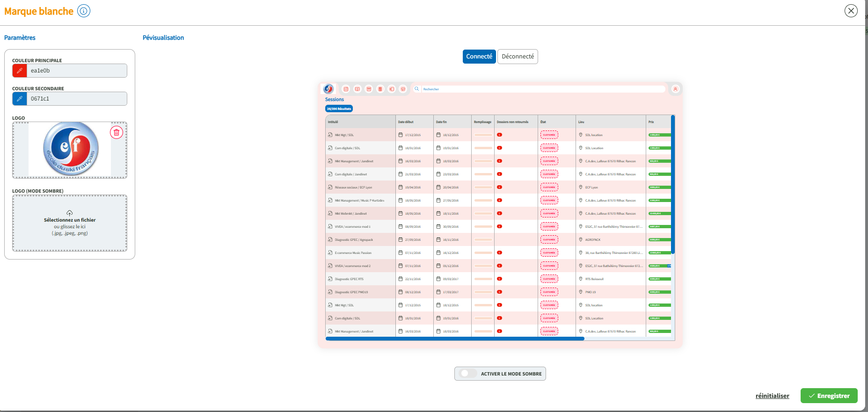Click the info icon beside Marque blanche

(84, 11)
